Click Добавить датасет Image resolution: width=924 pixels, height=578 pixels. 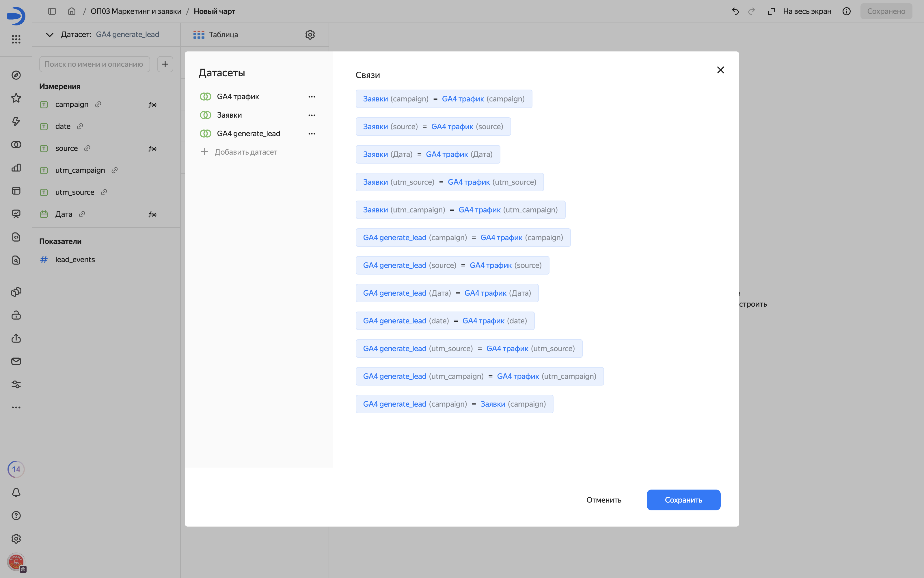click(239, 152)
